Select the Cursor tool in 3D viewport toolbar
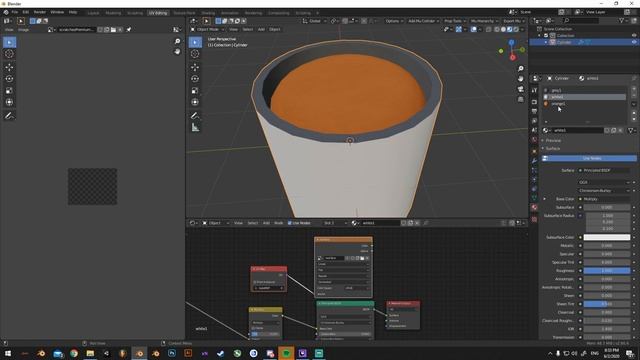Viewport: 640px width, 360px height. click(195, 54)
